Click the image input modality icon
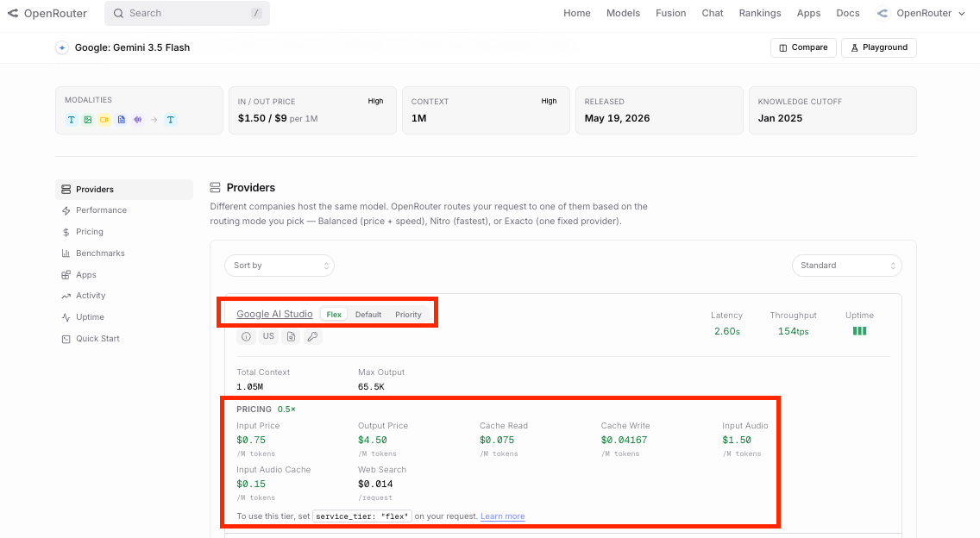 (x=88, y=119)
